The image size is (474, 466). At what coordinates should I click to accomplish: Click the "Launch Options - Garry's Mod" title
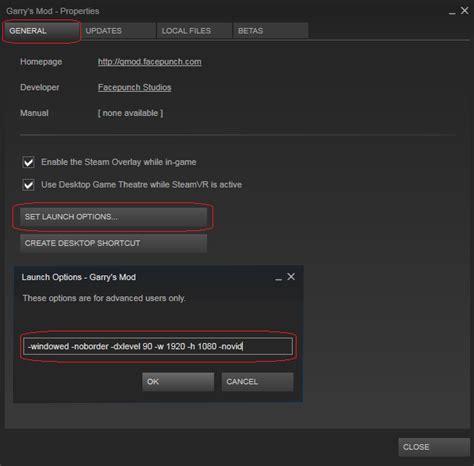point(79,277)
